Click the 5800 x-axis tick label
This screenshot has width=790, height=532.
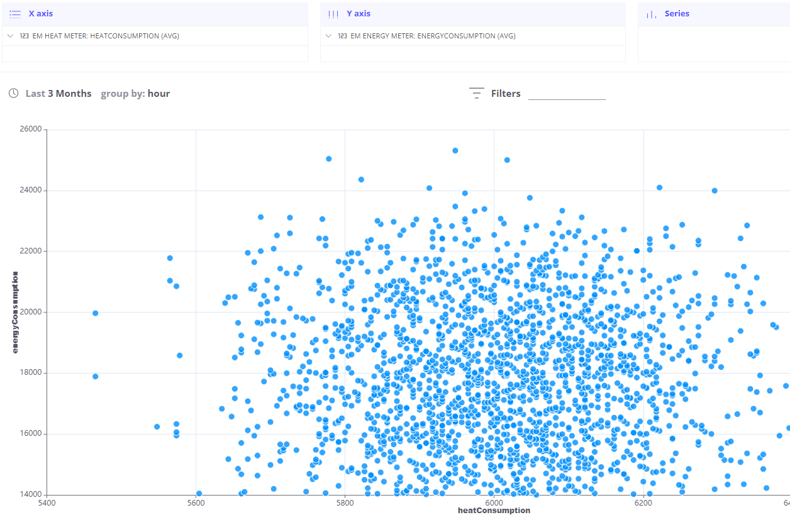coord(345,502)
